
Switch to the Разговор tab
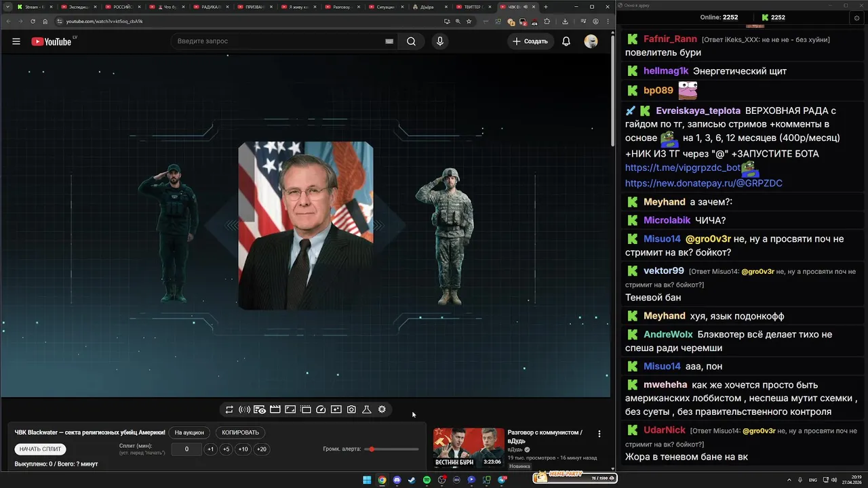pos(341,7)
